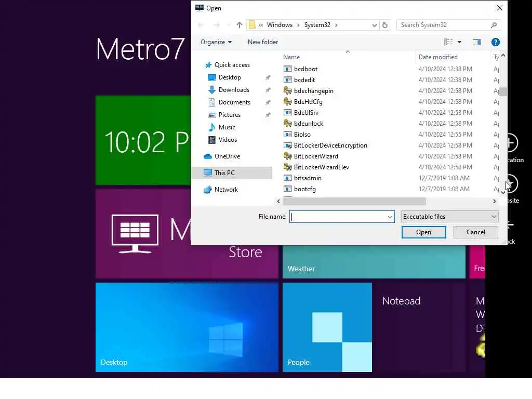Select the BitLockerWizard icon
This screenshot has width=532, height=399.
(287, 156)
